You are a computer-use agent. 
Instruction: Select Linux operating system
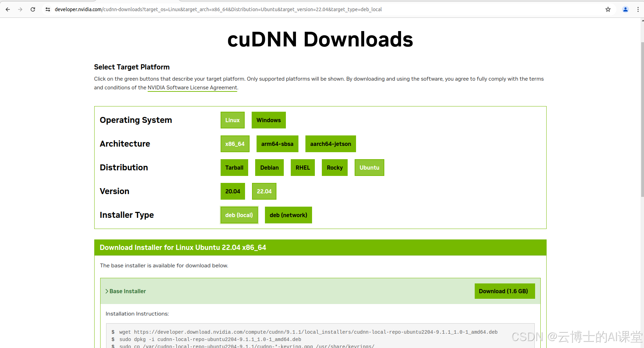(232, 120)
